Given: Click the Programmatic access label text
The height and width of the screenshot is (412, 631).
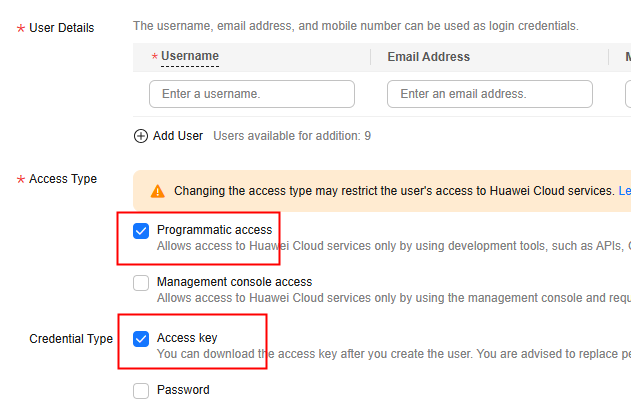Looking at the screenshot, I should click(x=214, y=230).
